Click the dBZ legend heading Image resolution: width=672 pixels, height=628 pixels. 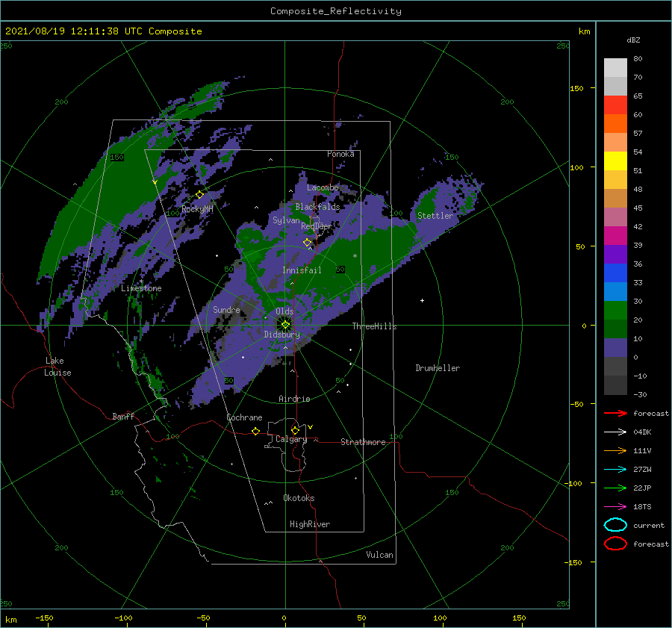point(633,40)
